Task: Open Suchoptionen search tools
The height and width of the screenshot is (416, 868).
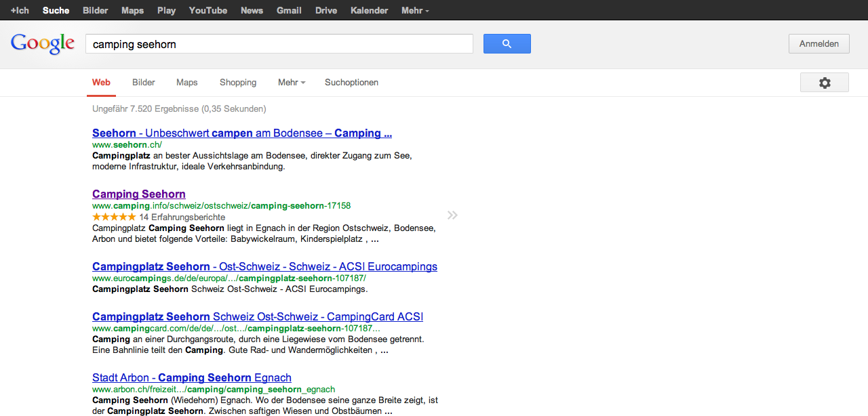Action: 351,83
